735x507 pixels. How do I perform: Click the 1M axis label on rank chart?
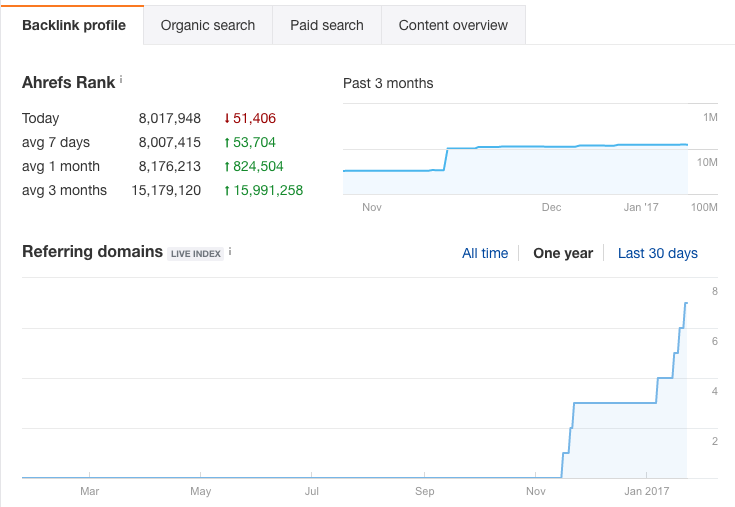click(710, 117)
